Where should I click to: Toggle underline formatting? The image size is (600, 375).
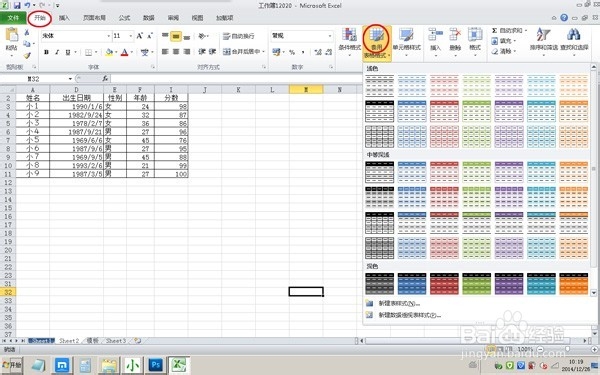68,52
